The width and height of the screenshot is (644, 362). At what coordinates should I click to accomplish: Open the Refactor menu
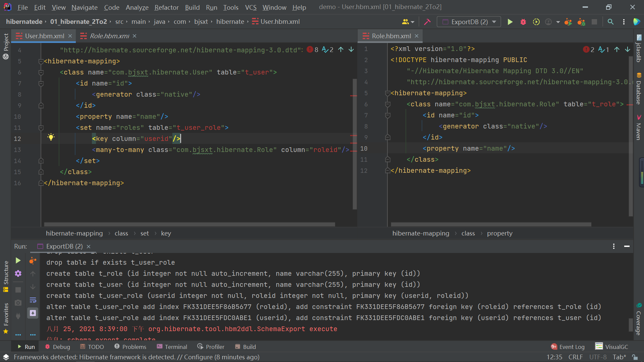pyautogui.click(x=166, y=7)
